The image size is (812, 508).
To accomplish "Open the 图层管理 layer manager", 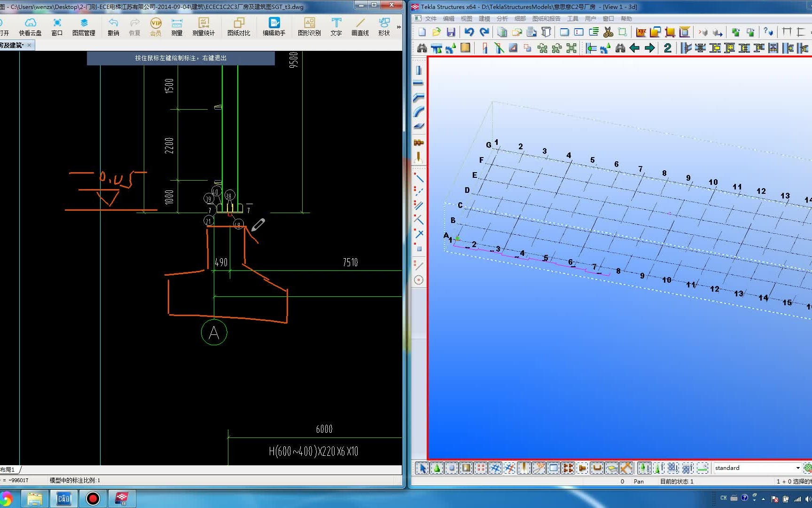I will click(x=84, y=27).
